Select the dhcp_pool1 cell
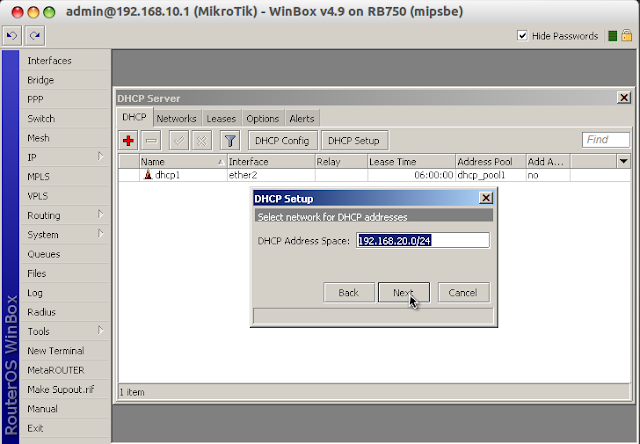 click(x=491, y=175)
